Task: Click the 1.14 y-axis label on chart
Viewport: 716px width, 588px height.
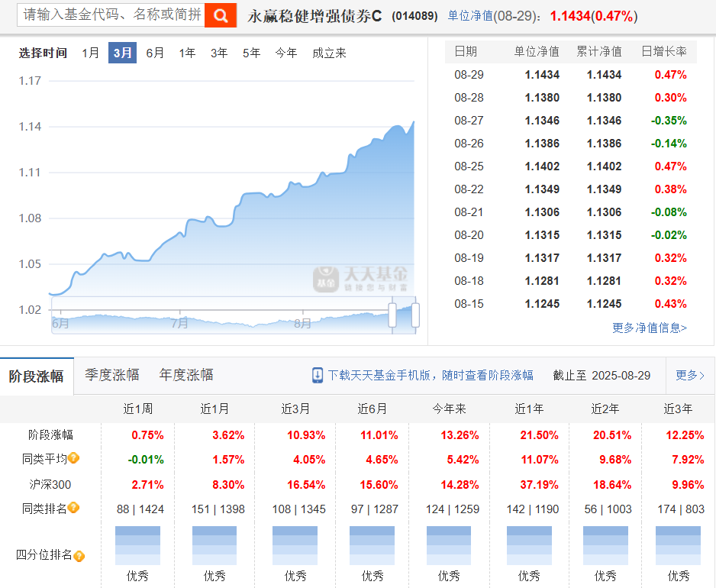Action: (30, 126)
